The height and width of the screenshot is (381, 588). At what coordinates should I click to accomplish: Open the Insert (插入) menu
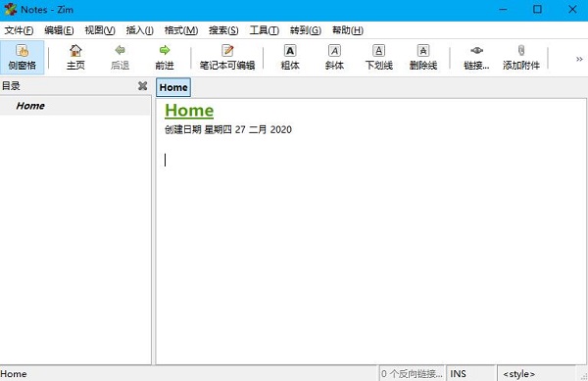pos(139,30)
